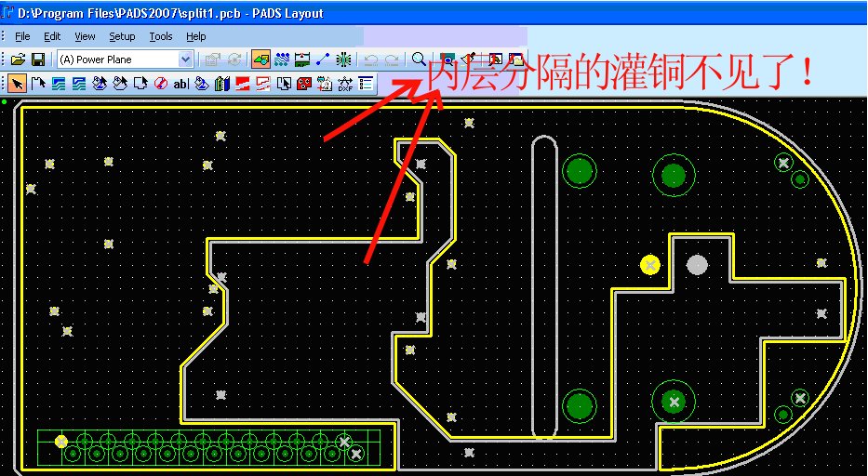Click the red four-dot icon after Auto Plane Separate
868x476 pixels.
point(304,84)
